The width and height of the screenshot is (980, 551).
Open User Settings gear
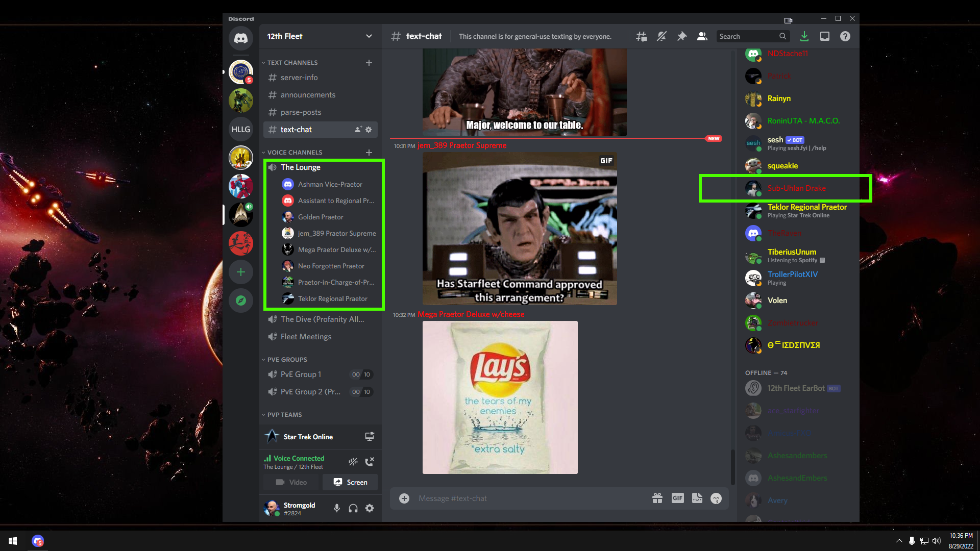[x=370, y=508]
